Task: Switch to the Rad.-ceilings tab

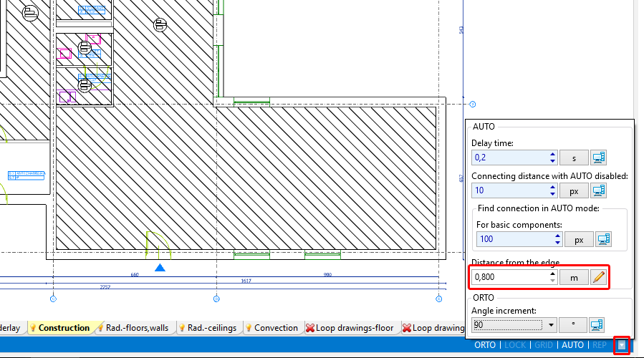Action: (207, 328)
